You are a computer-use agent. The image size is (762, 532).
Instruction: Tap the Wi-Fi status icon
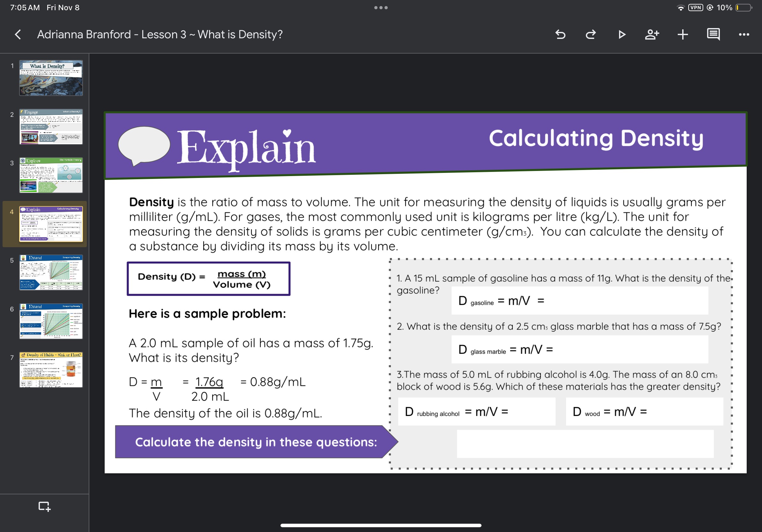pos(681,8)
